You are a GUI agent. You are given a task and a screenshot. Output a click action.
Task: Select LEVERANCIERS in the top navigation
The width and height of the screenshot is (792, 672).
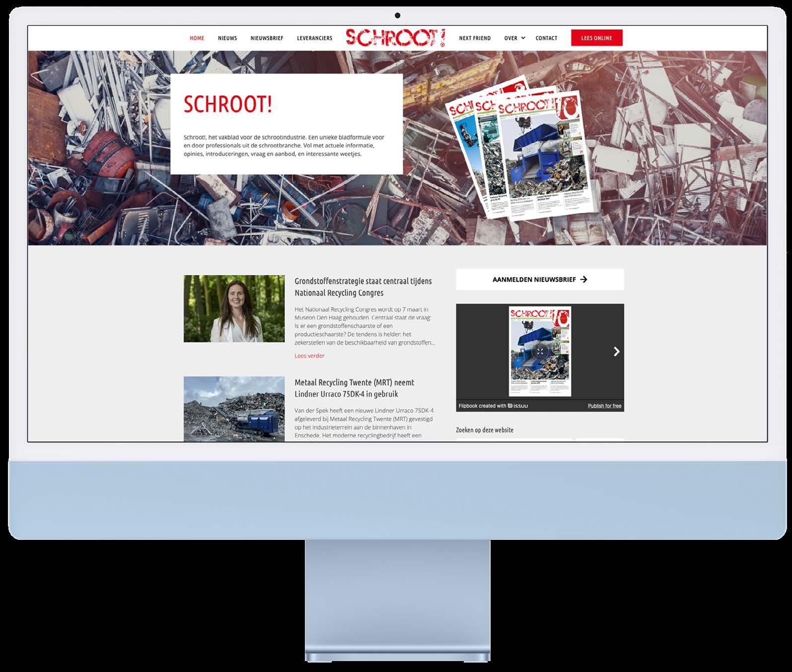tap(314, 38)
